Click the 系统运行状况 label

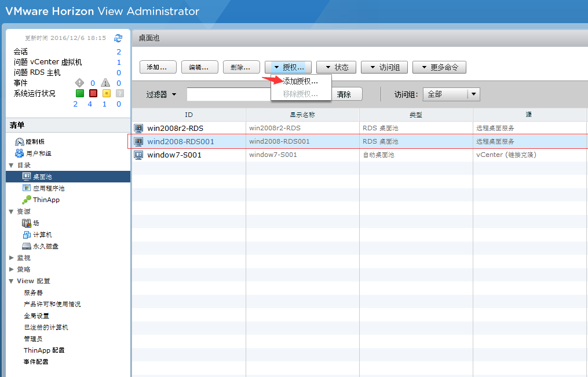click(35, 93)
